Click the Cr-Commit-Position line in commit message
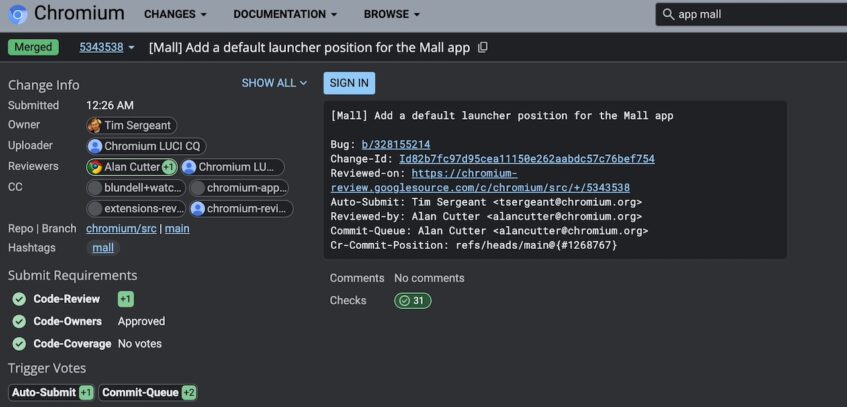Screen dimensions: 847x407 474,245
